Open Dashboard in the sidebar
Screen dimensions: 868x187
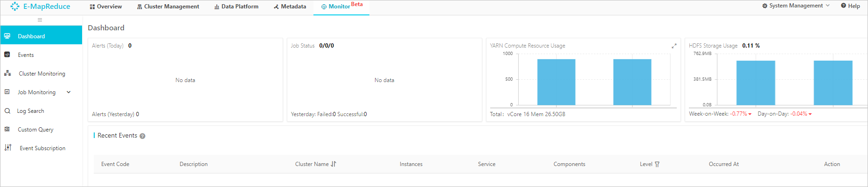pos(41,35)
